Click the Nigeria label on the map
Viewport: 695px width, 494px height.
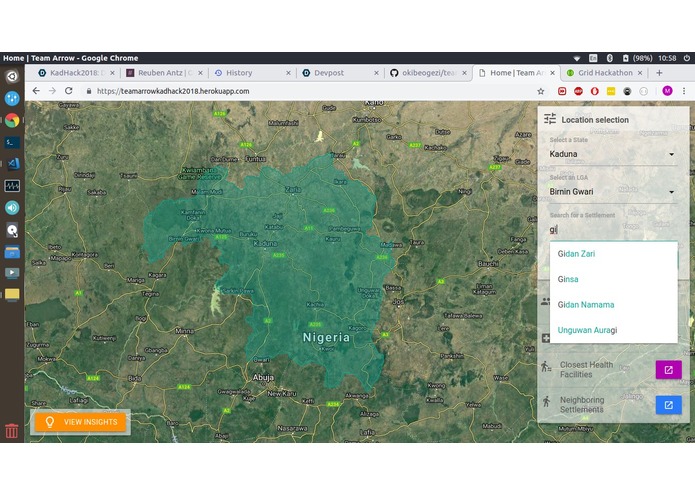(326, 338)
